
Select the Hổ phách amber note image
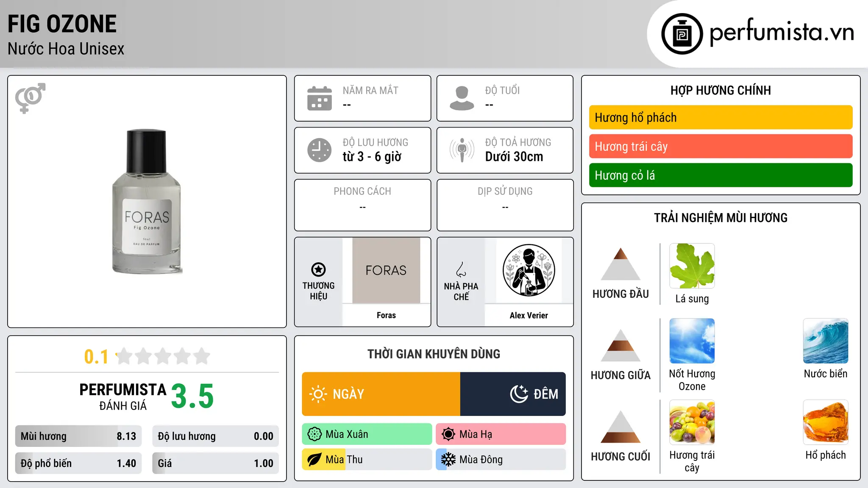pos(826,422)
